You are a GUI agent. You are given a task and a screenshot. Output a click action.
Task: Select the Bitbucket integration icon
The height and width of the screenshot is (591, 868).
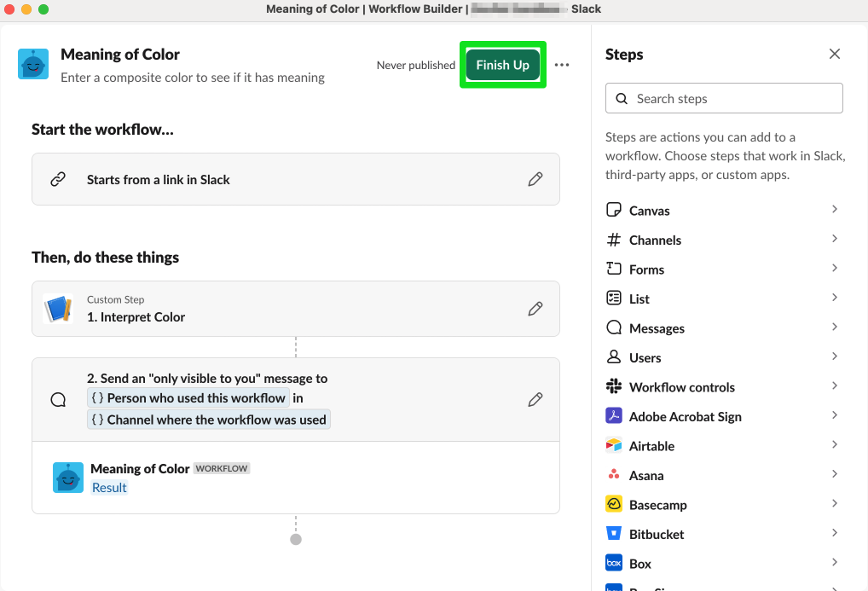tap(614, 534)
